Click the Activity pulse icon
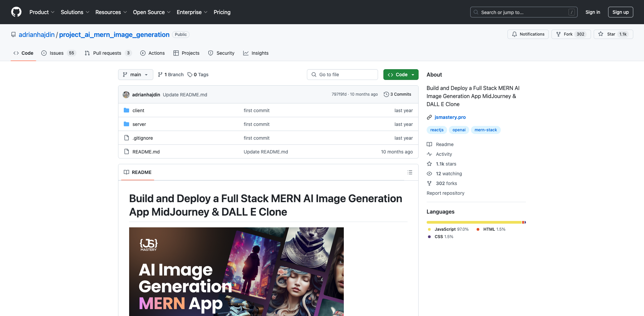This screenshot has width=644, height=316. [x=429, y=154]
